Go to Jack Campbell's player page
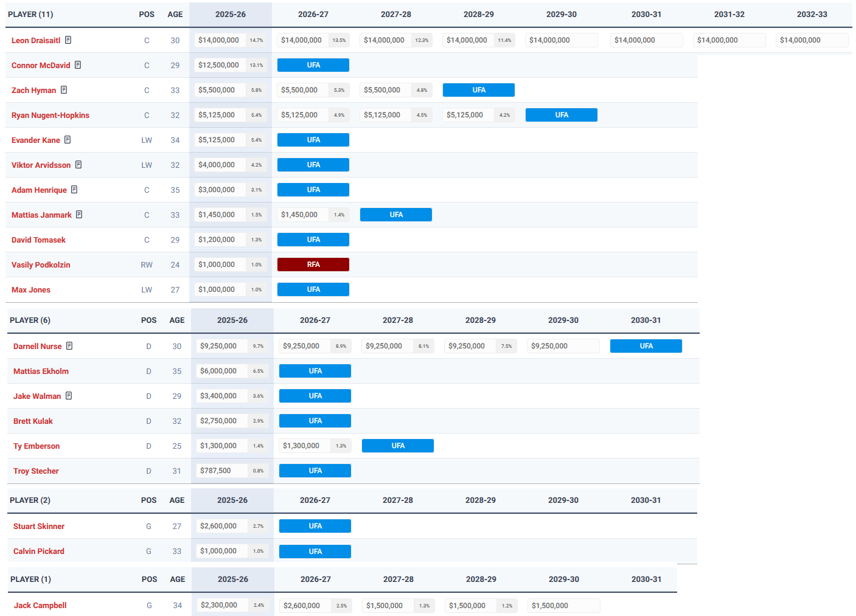The image size is (856, 616). 40,606
